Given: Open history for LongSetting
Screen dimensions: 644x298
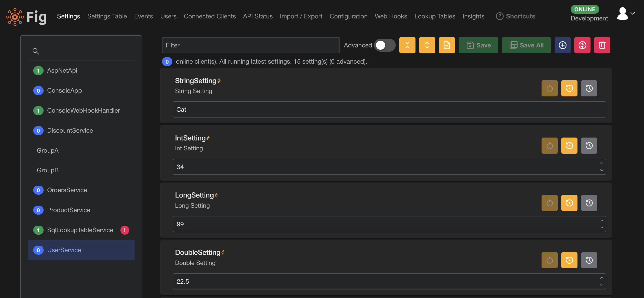Looking at the screenshot, I should point(589,203).
